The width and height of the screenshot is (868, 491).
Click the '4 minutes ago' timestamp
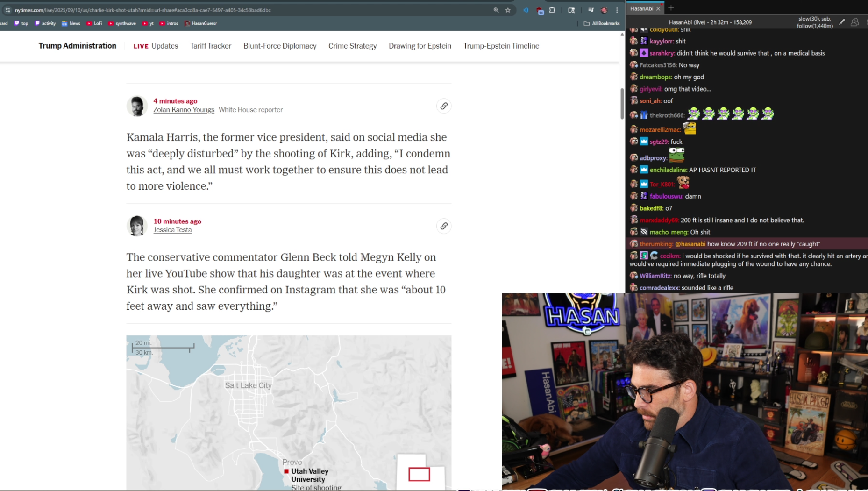(175, 101)
